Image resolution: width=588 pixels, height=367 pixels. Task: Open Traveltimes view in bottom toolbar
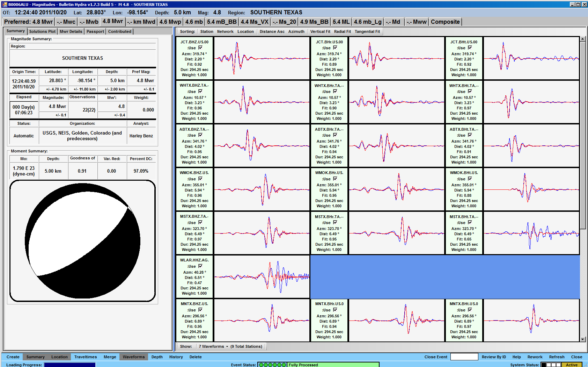pos(86,357)
